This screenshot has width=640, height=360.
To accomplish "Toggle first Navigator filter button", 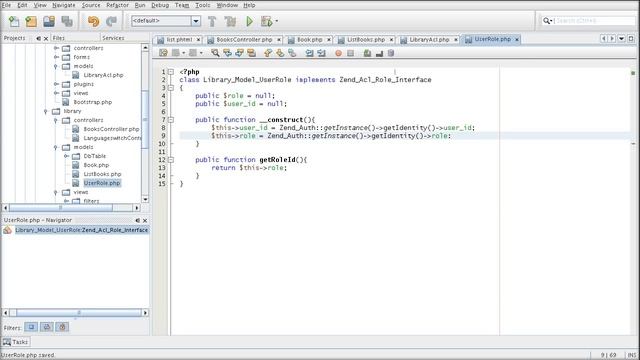I will coord(31,327).
